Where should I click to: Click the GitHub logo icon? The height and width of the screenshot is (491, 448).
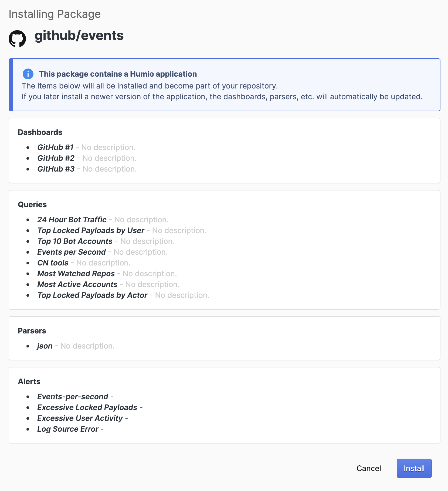point(17,39)
